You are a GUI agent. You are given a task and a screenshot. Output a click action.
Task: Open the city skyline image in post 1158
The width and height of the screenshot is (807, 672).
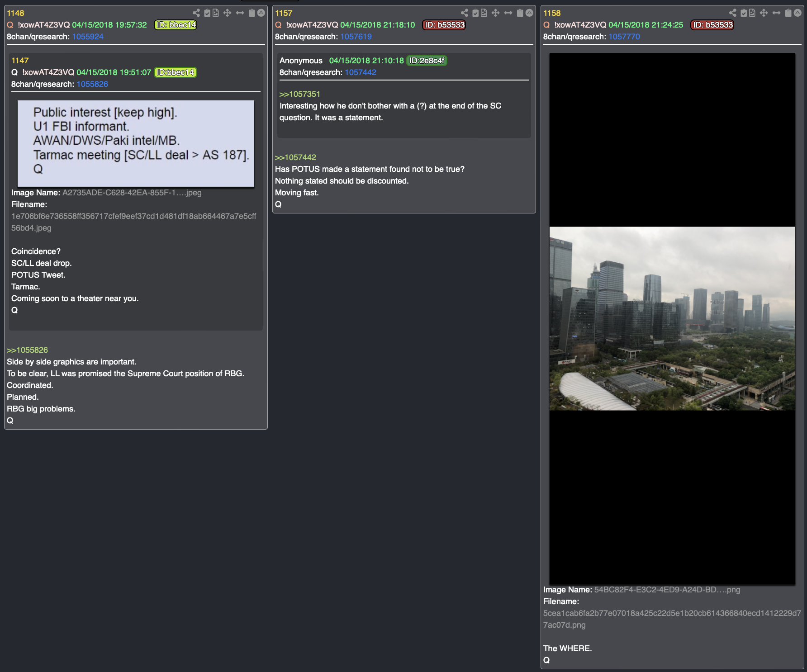point(672,319)
